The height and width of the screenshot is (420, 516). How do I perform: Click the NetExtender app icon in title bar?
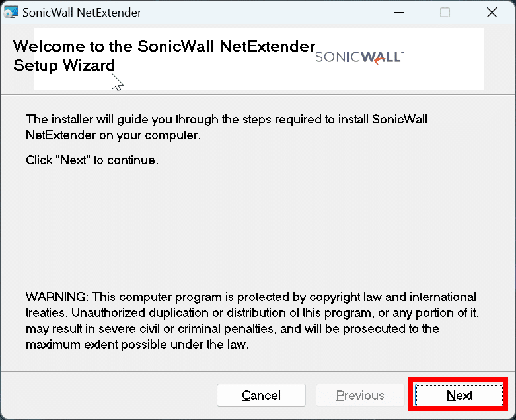[x=11, y=12]
